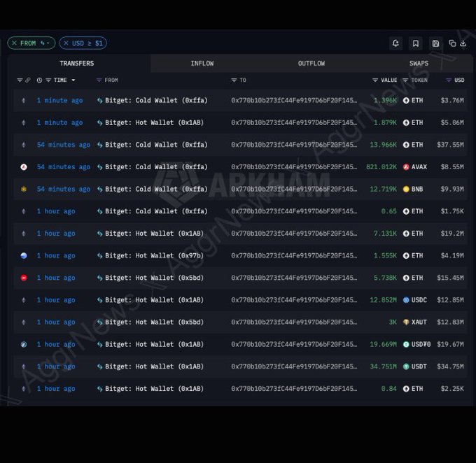Image resolution: width=476 pixels, height=463 pixels.
Task: Click the USDT token icon
Action: [x=406, y=366]
